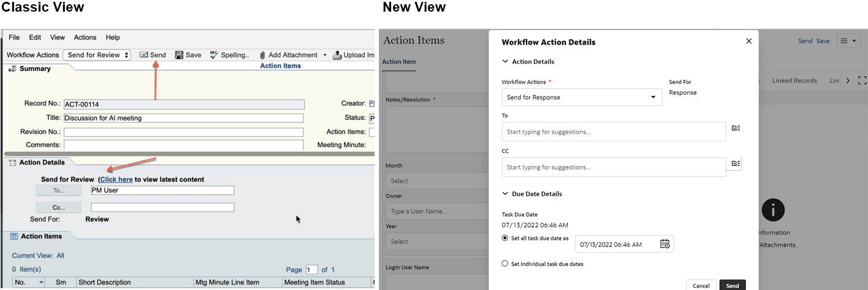Open the File menu

click(x=14, y=37)
